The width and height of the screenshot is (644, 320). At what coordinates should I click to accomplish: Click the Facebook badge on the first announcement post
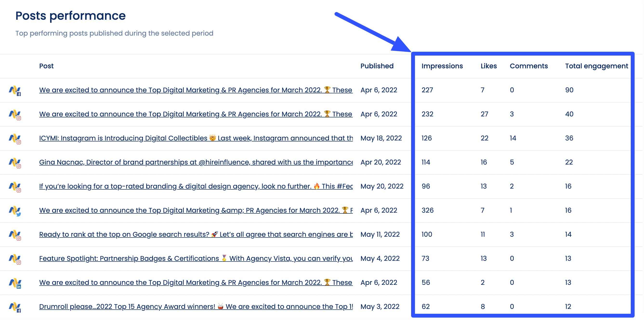(x=20, y=94)
